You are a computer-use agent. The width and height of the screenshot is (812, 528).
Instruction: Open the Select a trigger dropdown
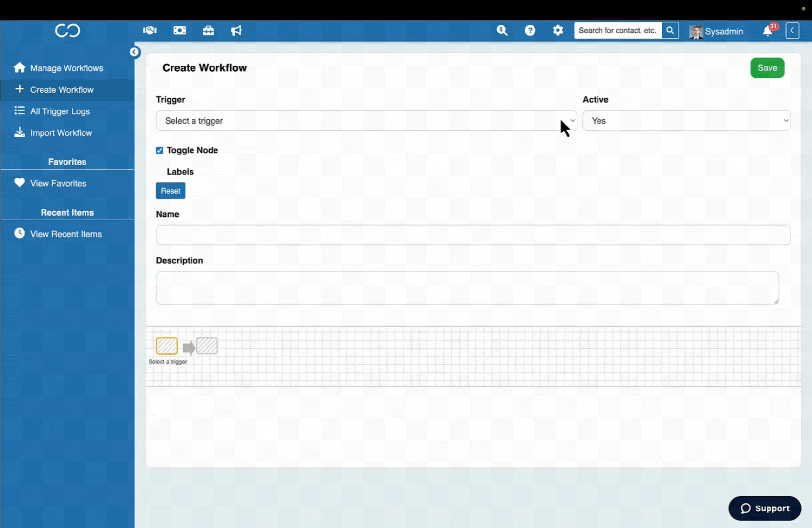point(366,121)
